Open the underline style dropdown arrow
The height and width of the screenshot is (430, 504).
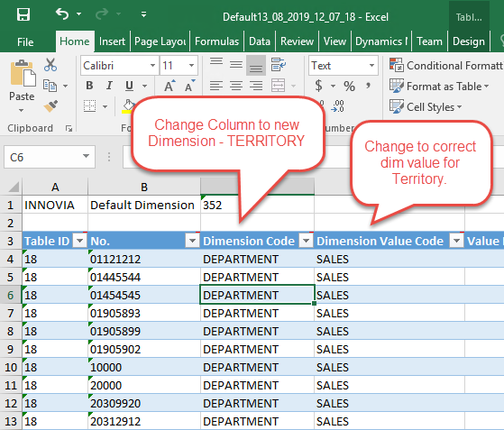click(144, 86)
